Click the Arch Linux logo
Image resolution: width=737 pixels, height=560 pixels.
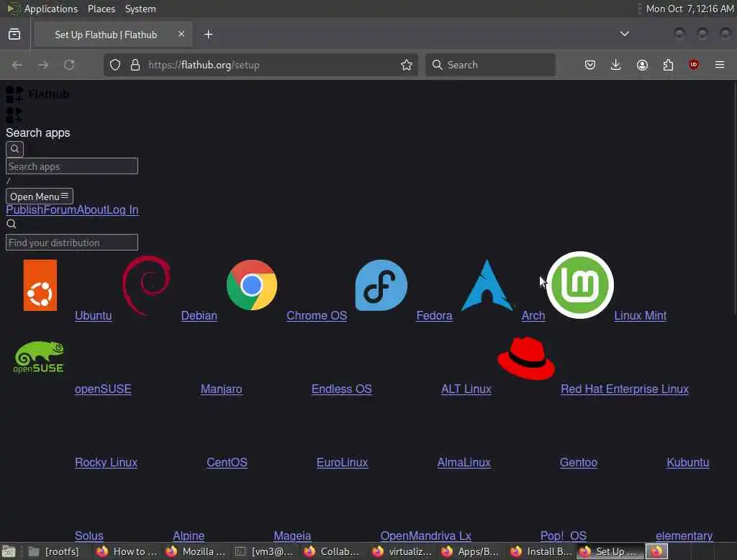pyautogui.click(x=487, y=286)
